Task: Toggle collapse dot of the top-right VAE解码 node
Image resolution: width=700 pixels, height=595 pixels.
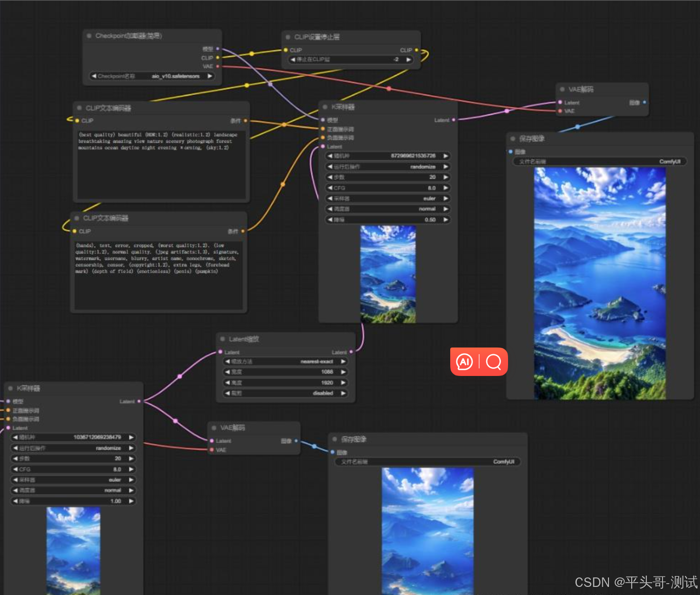Action: click(562, 89)
